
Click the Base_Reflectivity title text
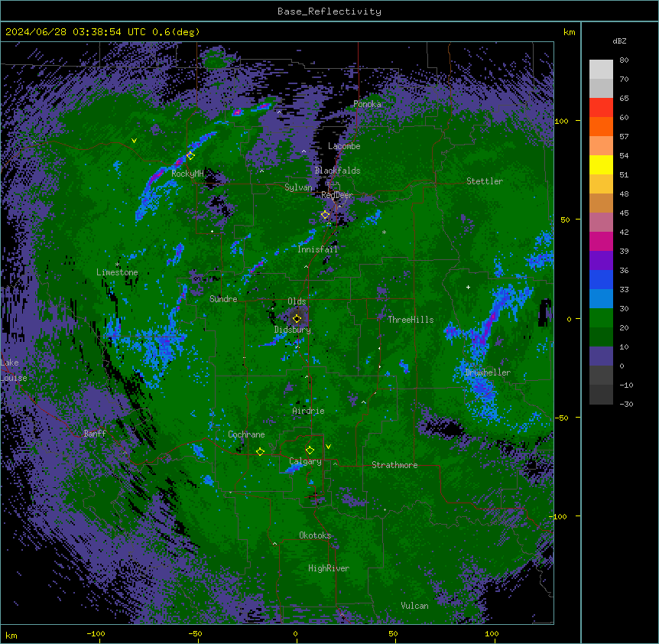[329, 11]
